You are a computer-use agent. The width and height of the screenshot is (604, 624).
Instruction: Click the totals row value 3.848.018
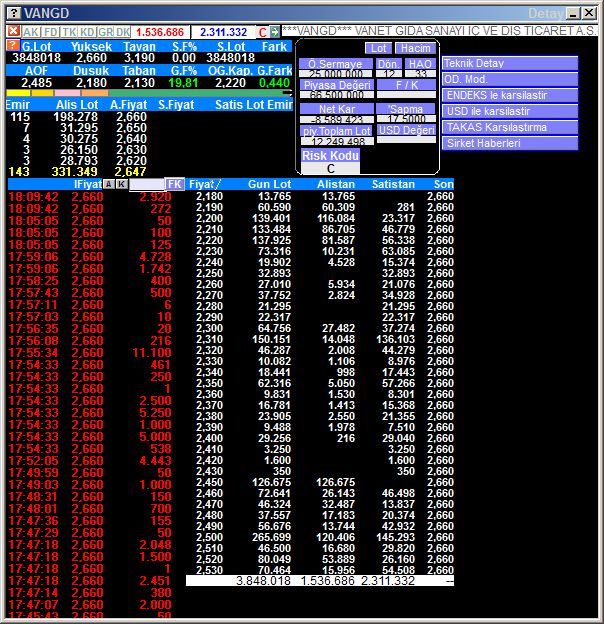coord(263,581)
